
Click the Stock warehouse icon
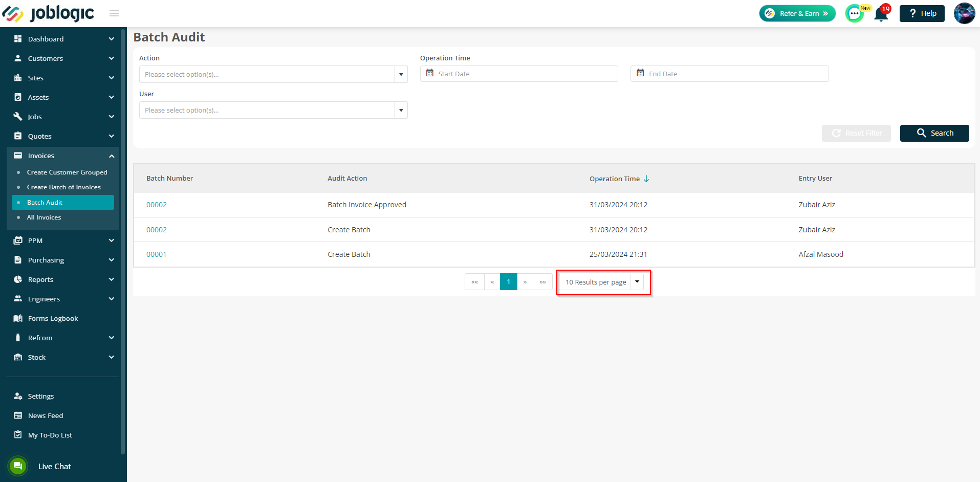coord(18,357)
